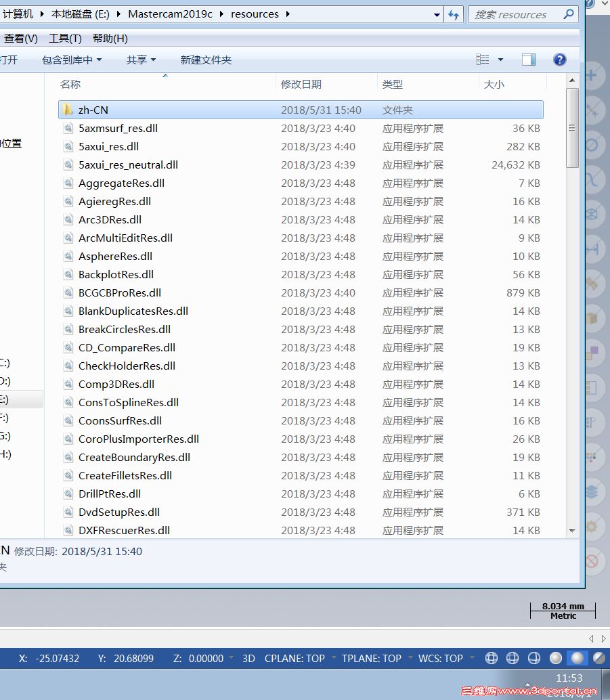
Task: Click the levels stack icon in Mastercam's side toolbar
Action: click(x=592, y=491)
